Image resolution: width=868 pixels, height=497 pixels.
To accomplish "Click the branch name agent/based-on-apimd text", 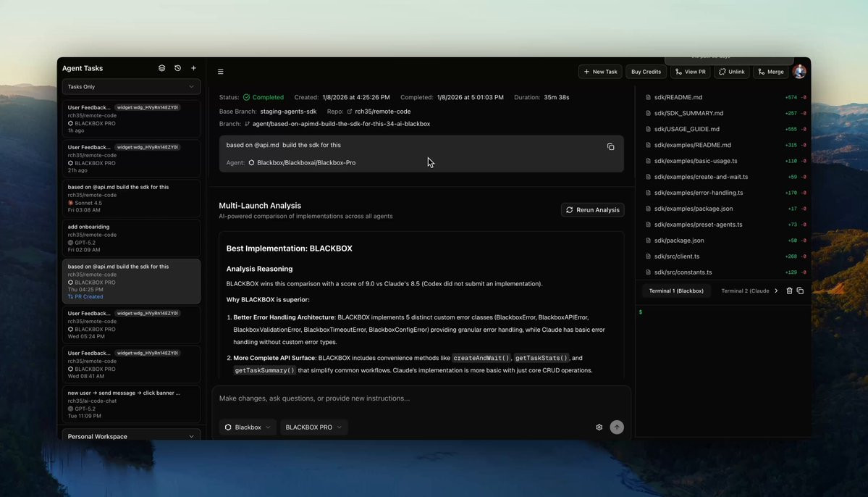I will point(341,124).
